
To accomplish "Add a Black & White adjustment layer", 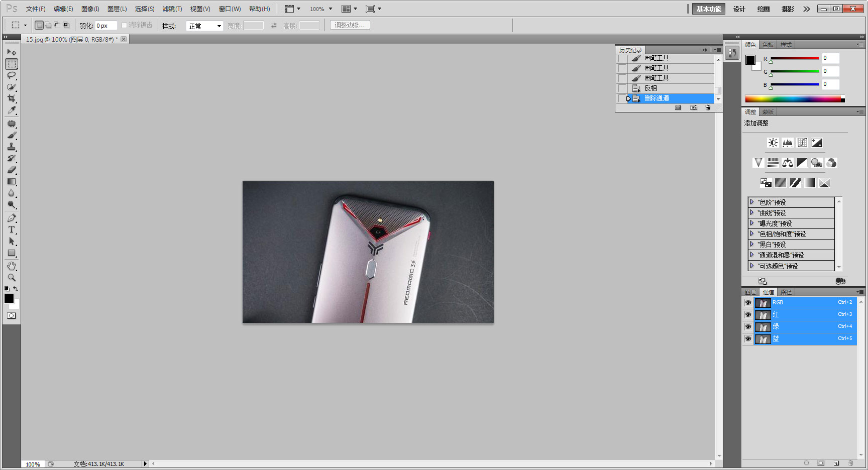I will tap(802, 162).
